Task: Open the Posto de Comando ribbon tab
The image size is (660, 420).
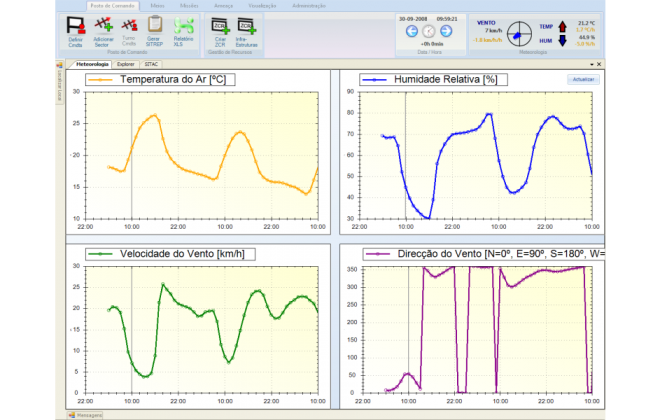Action: (x=112, y=6)
